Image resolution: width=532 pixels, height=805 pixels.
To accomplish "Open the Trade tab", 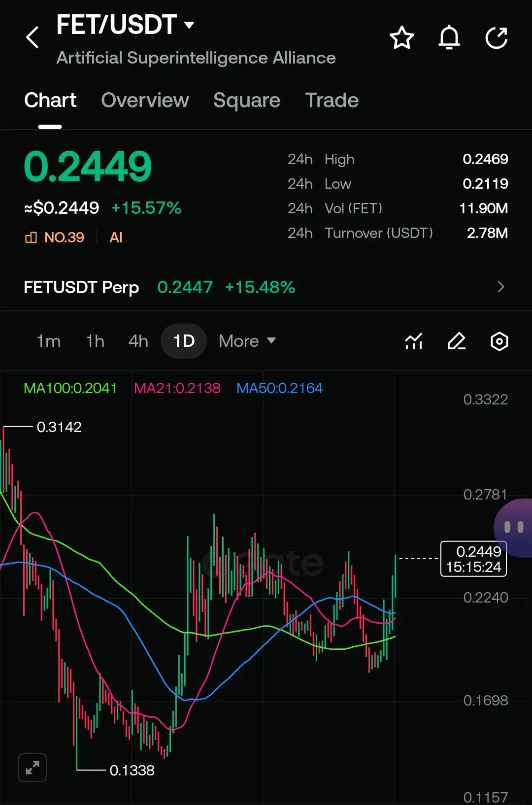I will (332, 101).
